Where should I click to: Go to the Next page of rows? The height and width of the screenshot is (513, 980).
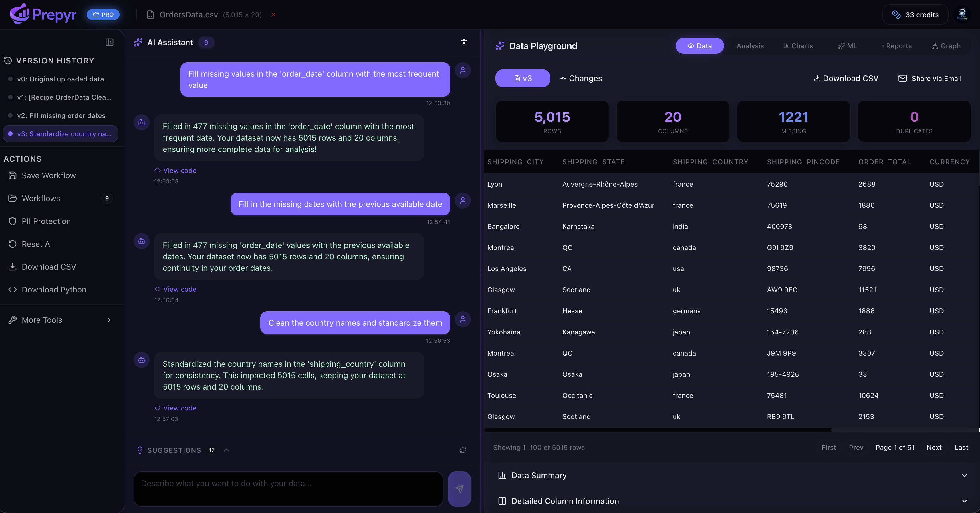click(934, 448)
